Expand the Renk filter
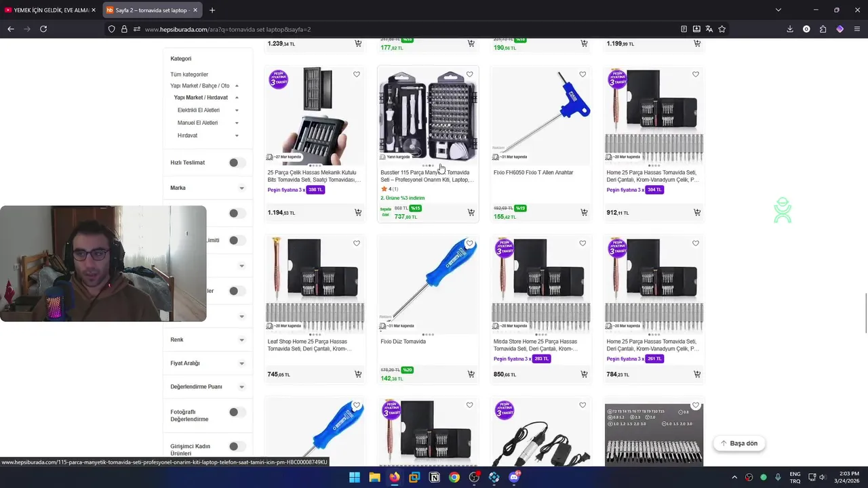This screenshot has width=868, height=488. click(241, 340)
